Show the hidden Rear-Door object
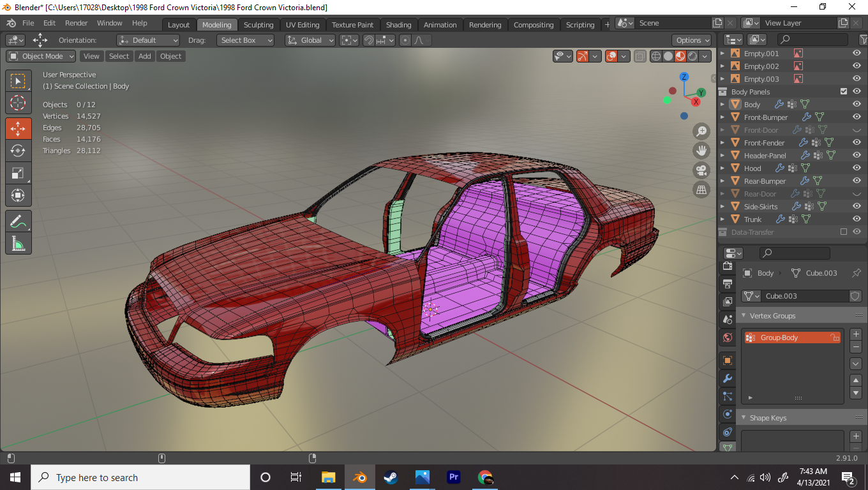Viewport: 868px width, 490px height. click(x=857, y=194)
